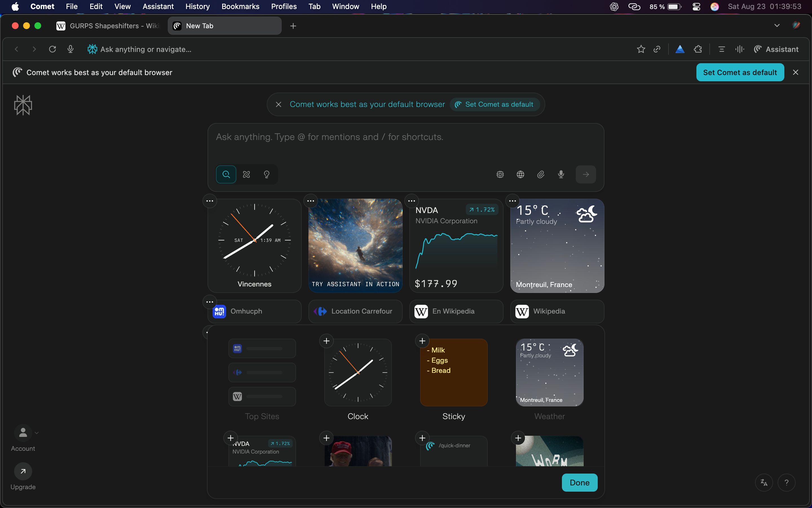Click the Perplexity logo in left sidebar

click(23, 105)
